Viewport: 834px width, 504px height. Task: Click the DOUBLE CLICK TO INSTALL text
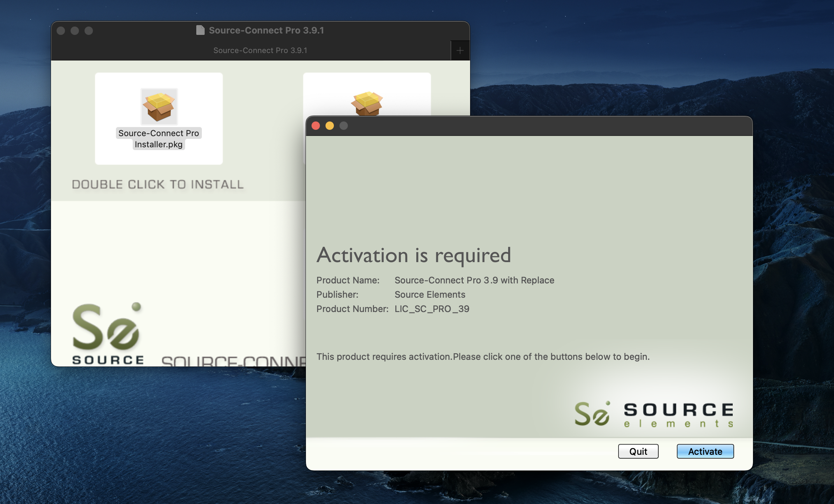(158, 184)
